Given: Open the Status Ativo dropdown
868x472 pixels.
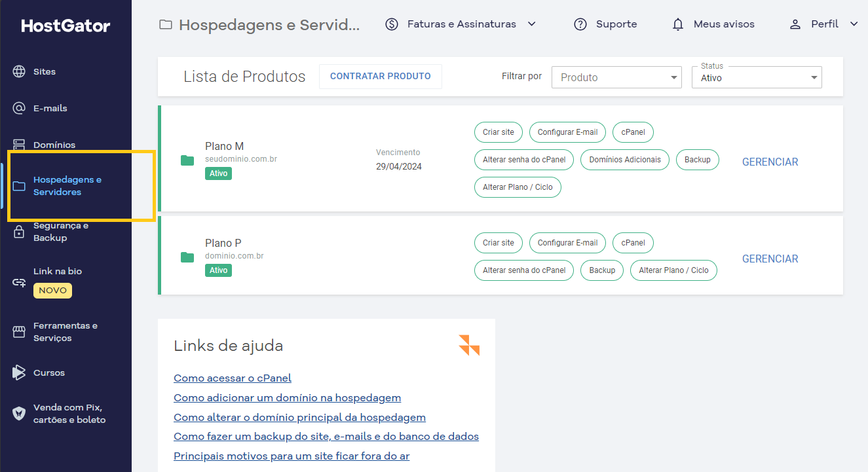Looking at the screenshot, I should pyautogui.click(x=757, y=77).
